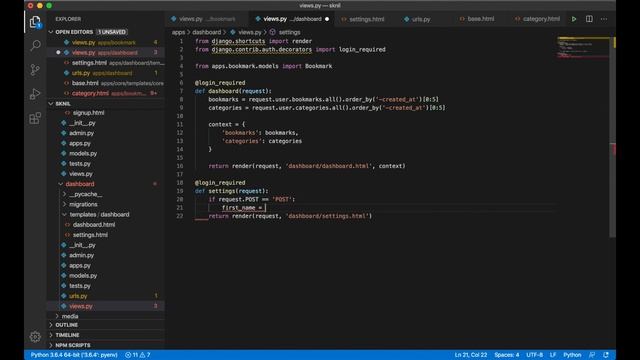This screenshot has height=360, width=640.
Task: Open views.py apps/bookmark in Open Editors
Action: pos(106,42)
